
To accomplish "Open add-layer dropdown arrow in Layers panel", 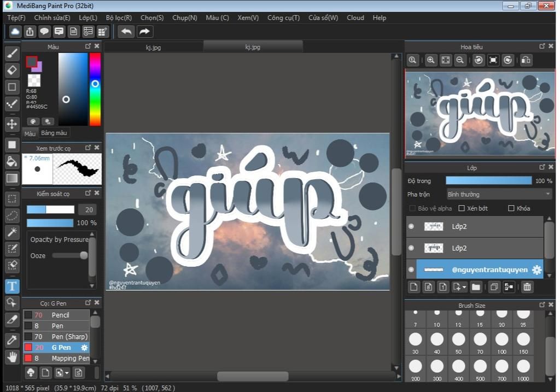I will pyautogui.click(x=464, y=287).
